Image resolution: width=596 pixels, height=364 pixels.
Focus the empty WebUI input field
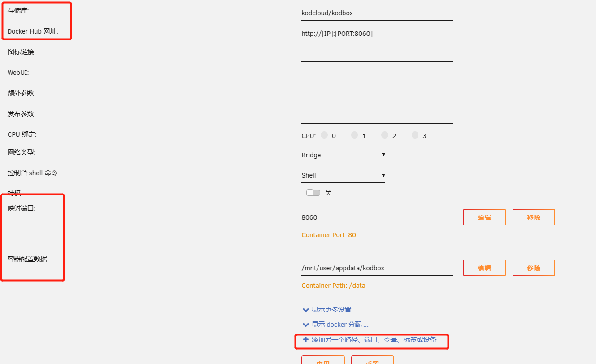coord(377,75)
